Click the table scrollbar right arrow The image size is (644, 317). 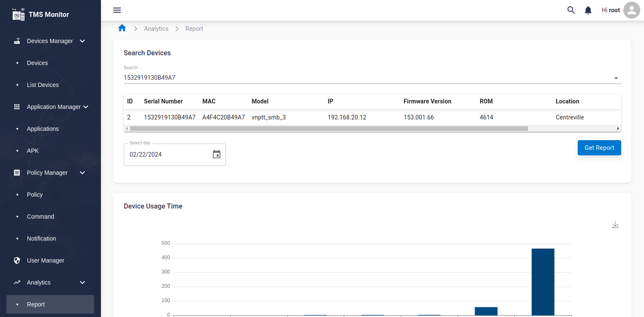point(618,128)
